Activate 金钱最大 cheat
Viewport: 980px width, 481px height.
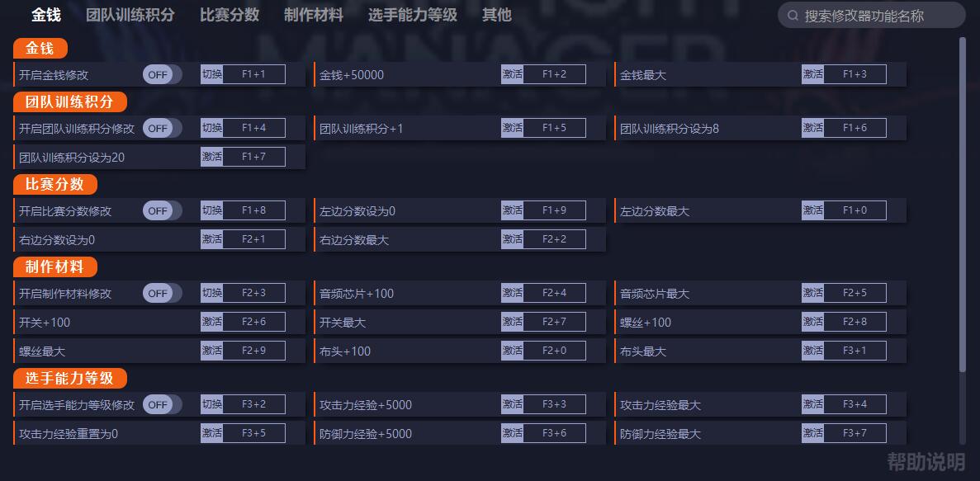click(813, 73)
